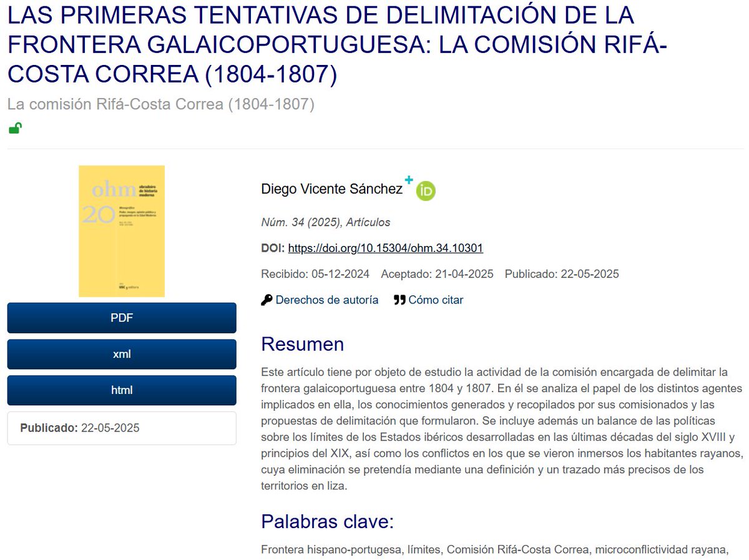Open the Cómo citar link
749x560 pixels.
point(436,300)
